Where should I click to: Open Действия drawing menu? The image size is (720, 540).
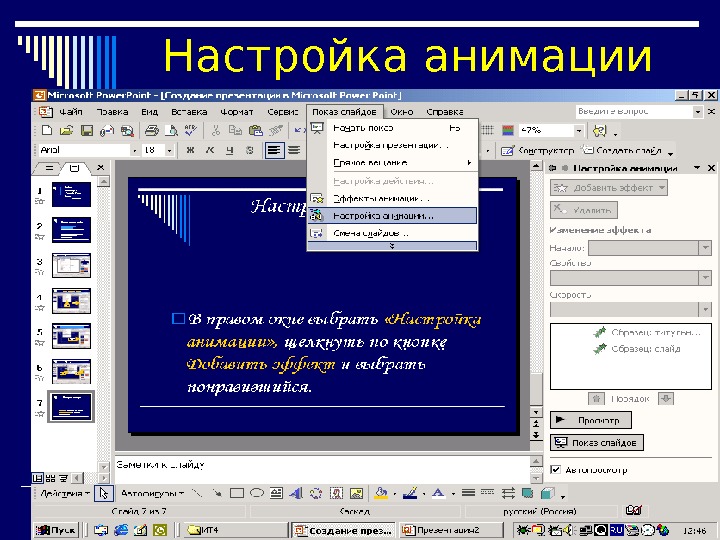(64, 494)
